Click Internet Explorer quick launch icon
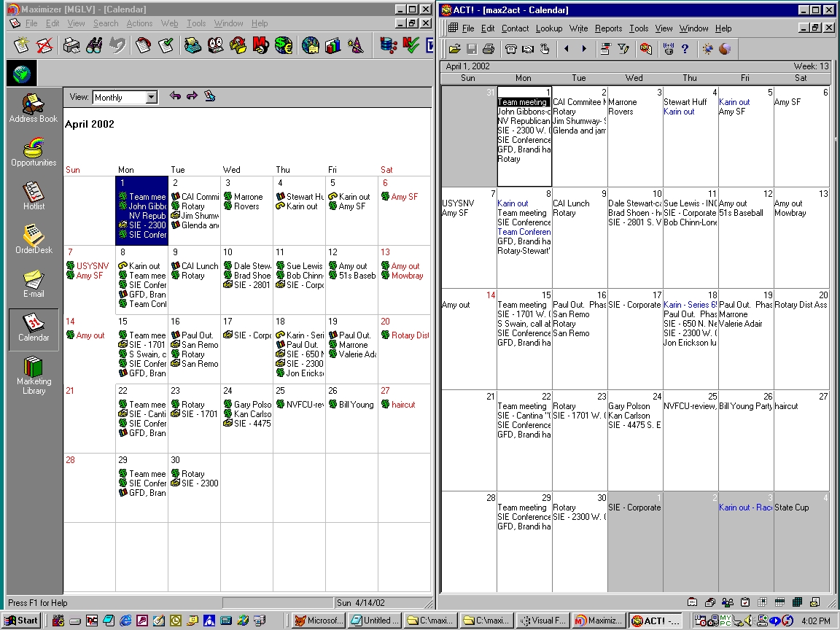The width and height of the screenshot is (840, 630). 126,621
